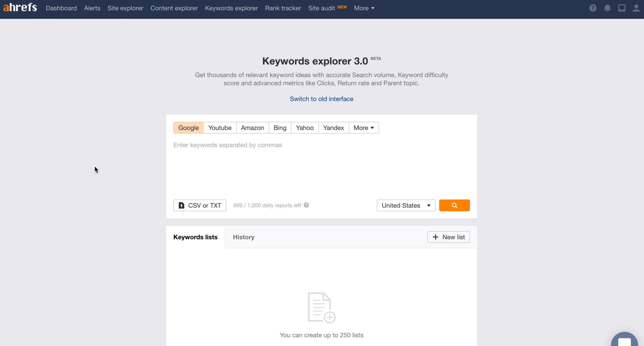The image size is (644, 346).
Task: Go to Alerts in the navigation bar
Action: [92, 8]
